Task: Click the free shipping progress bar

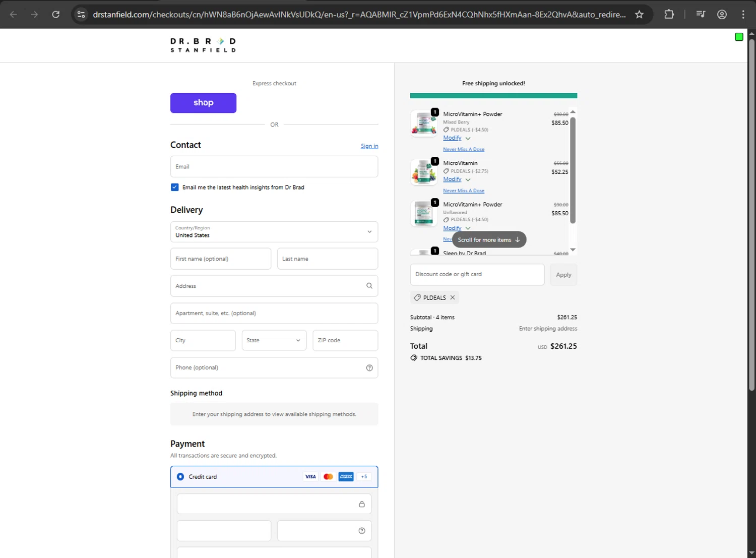Action: (493, 96)
